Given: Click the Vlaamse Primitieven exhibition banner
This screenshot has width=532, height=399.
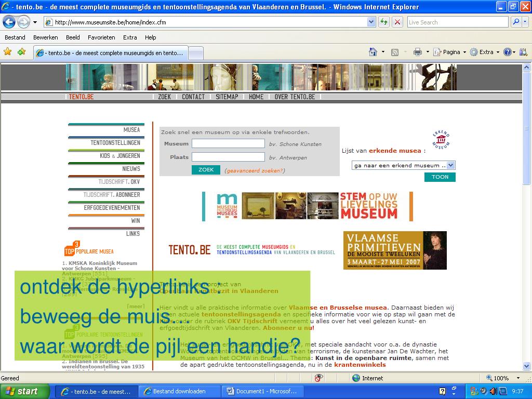Looking at the screenshot, I should 395,250.
